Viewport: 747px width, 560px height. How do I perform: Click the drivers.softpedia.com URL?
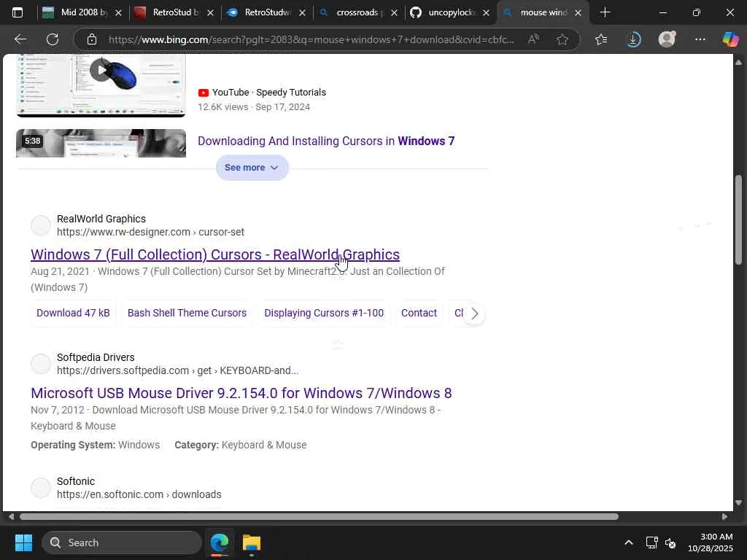coord(178,370)
